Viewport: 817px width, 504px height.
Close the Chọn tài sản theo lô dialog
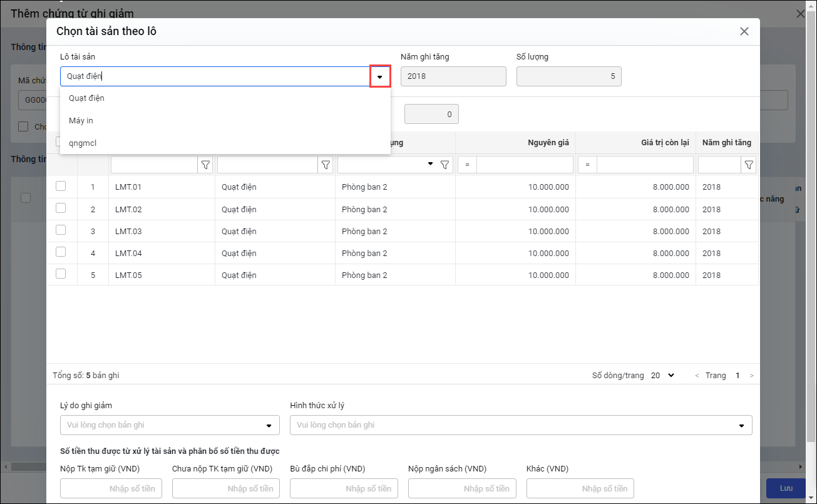tap(744, 31)
